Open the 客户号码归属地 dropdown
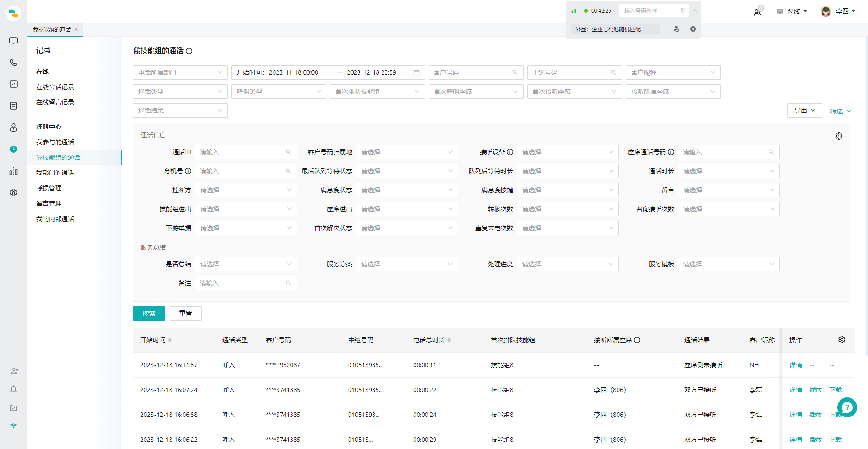The width and height of the screenshot is (868, 449). pos(407,152)
